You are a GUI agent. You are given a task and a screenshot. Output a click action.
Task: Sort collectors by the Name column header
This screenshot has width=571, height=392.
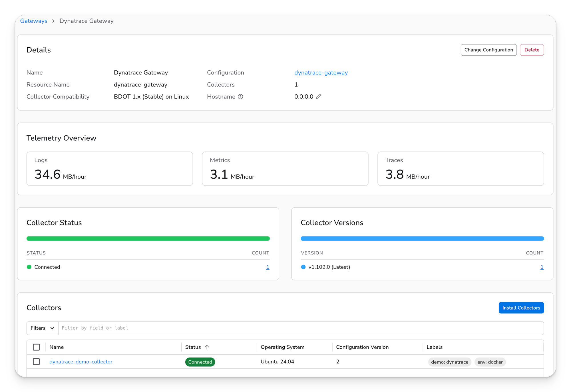57,347
